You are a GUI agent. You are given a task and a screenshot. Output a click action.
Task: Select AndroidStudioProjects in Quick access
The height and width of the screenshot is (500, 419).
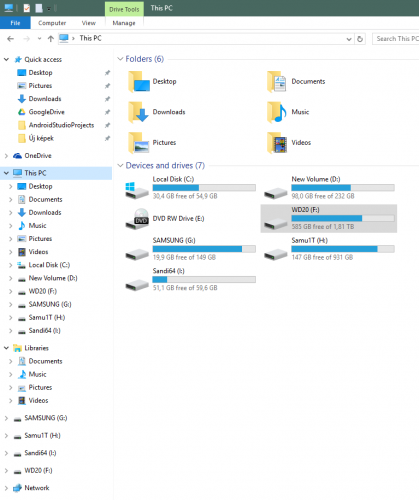61,125
